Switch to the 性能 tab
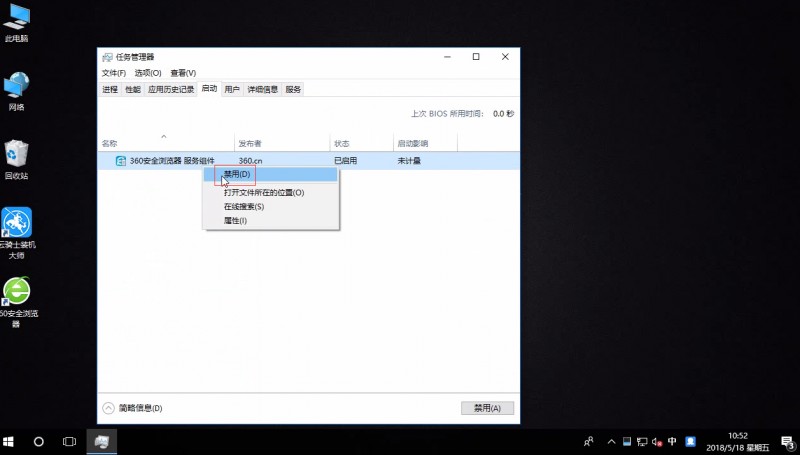 pyautogui.click(x=133, y=89)
